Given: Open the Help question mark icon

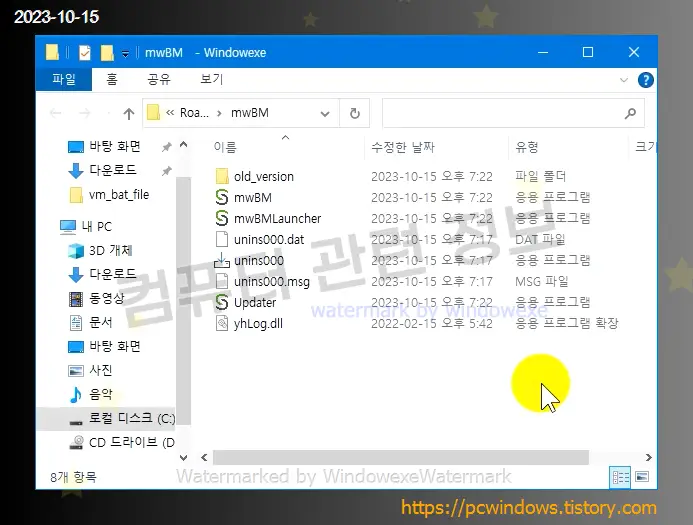Looking at the screenshot, I should (x=646, y=80).
